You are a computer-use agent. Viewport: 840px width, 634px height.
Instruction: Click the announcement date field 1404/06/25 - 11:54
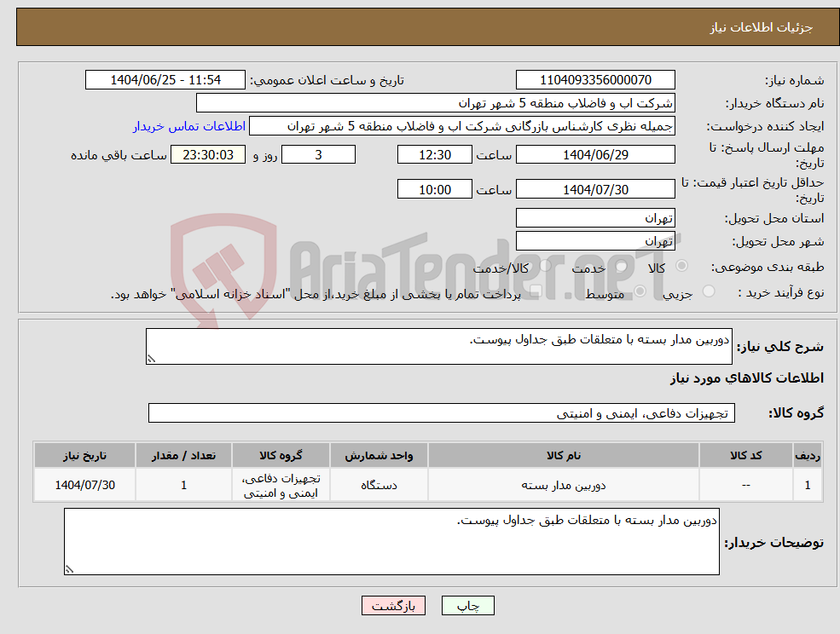click(x=165, y=79)
